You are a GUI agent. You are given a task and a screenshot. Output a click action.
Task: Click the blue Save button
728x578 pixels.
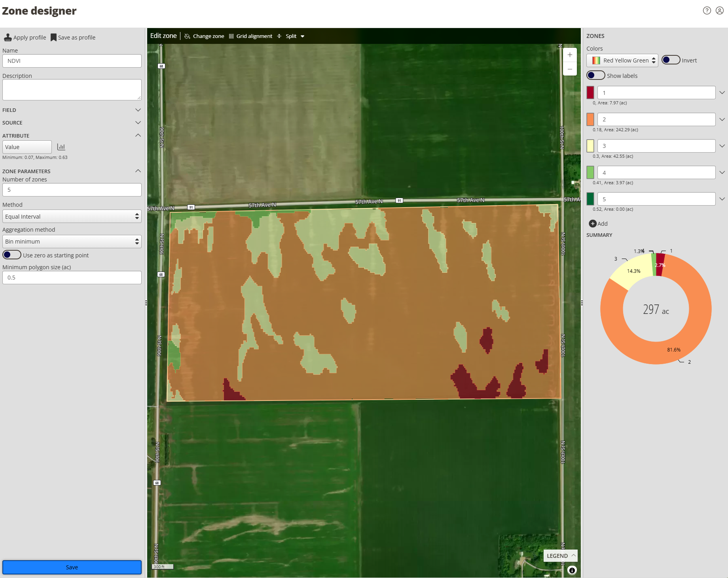coord(72,567)
